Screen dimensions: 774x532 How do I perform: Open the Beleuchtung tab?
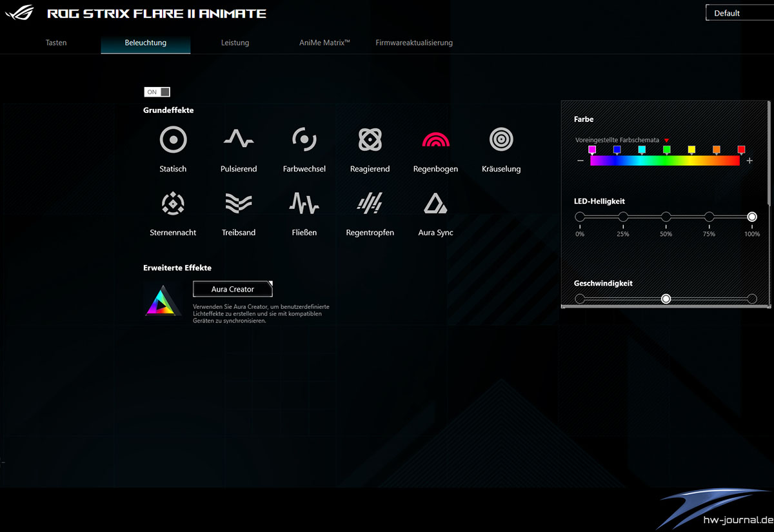tap(146, 43)
